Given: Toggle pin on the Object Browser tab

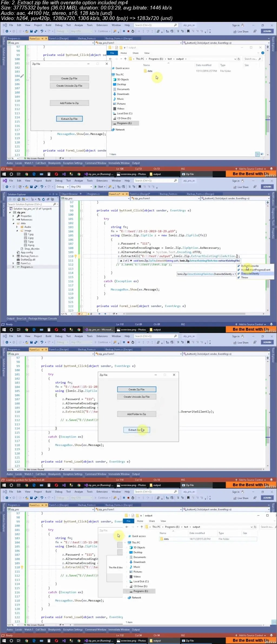Looking at the screenshot, I should pyautogui.click(x=80, y=194).
